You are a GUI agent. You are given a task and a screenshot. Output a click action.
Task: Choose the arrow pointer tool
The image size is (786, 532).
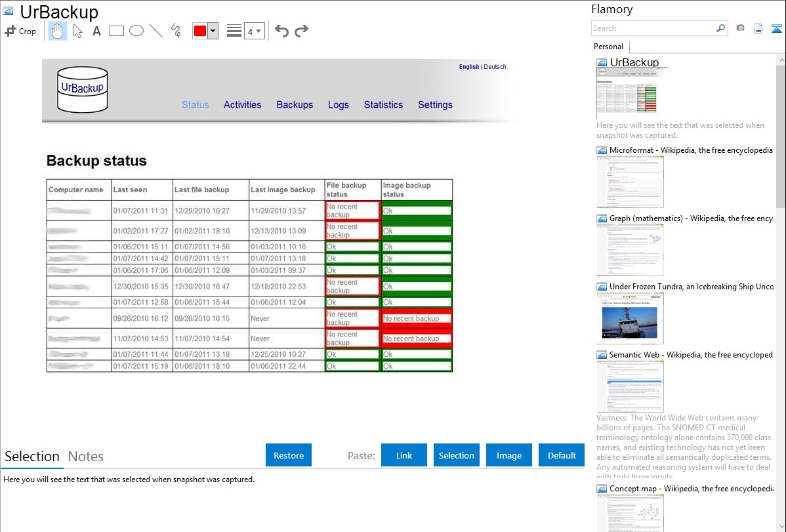tap(77, 31)
